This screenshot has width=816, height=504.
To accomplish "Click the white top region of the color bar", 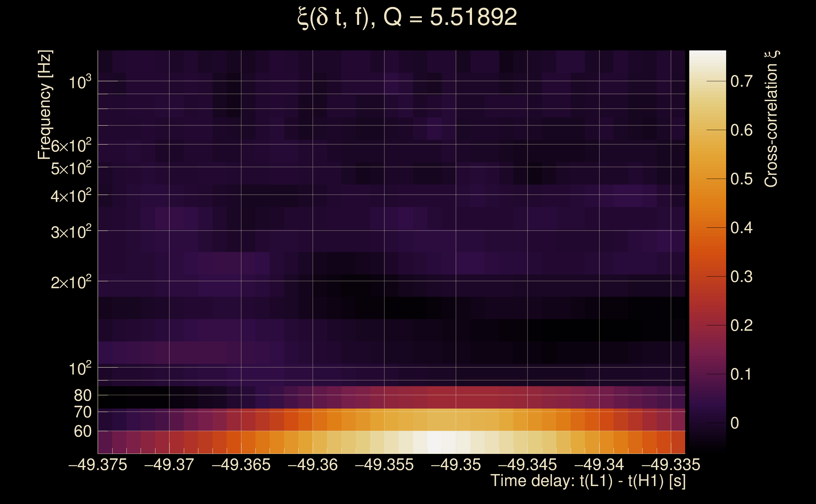I will click(x=707, y=57).
